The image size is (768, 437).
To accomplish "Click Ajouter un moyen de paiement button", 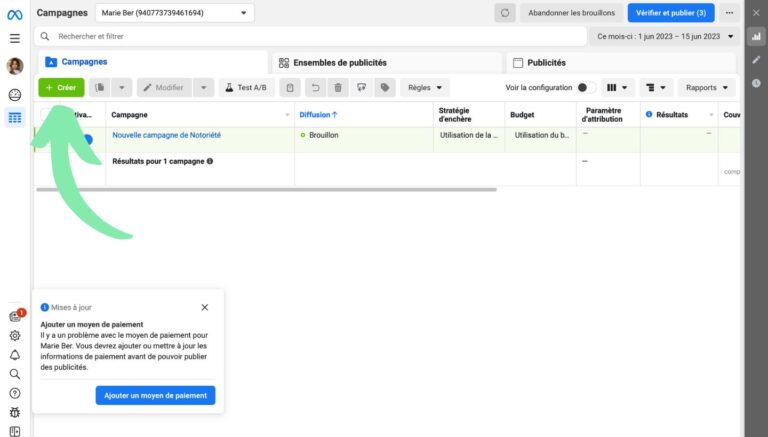I will (155, 395).
